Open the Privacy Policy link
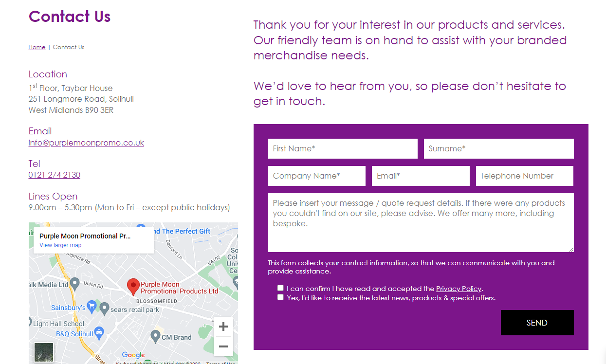 click(459, 289)
